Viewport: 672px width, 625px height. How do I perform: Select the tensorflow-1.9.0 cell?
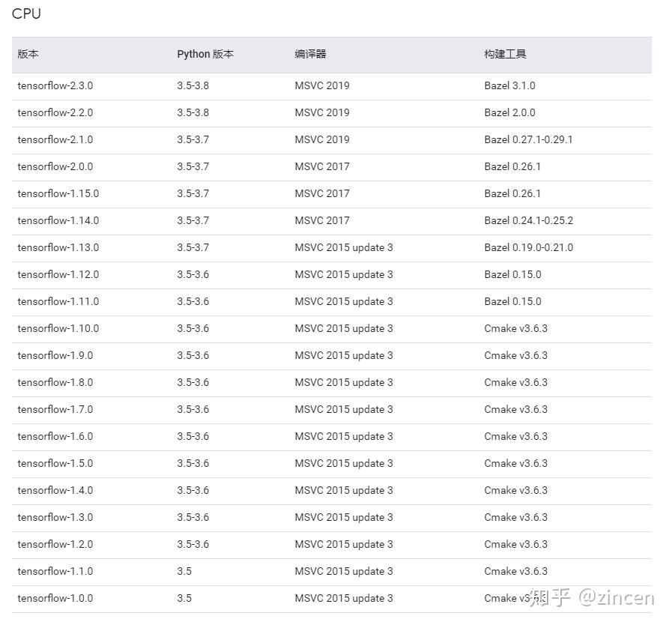click(55, 356)
